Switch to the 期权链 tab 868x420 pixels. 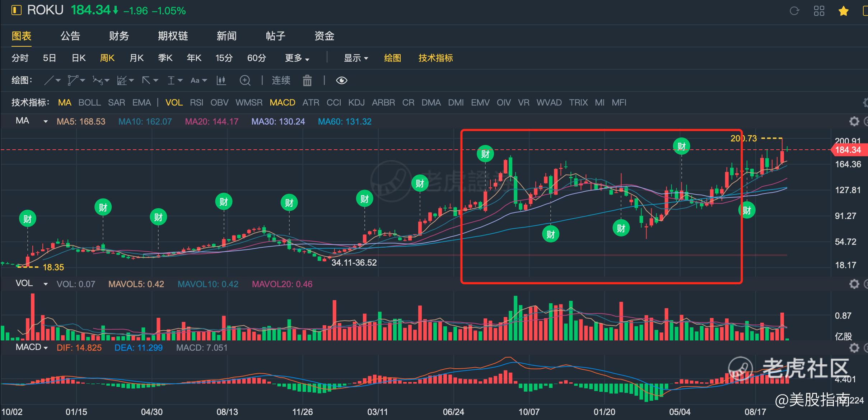coord(173,36)
